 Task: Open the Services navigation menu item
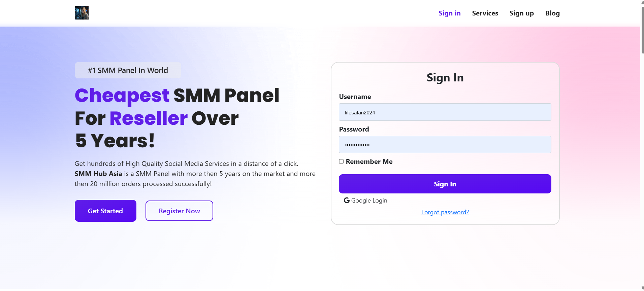pos(485,13)
